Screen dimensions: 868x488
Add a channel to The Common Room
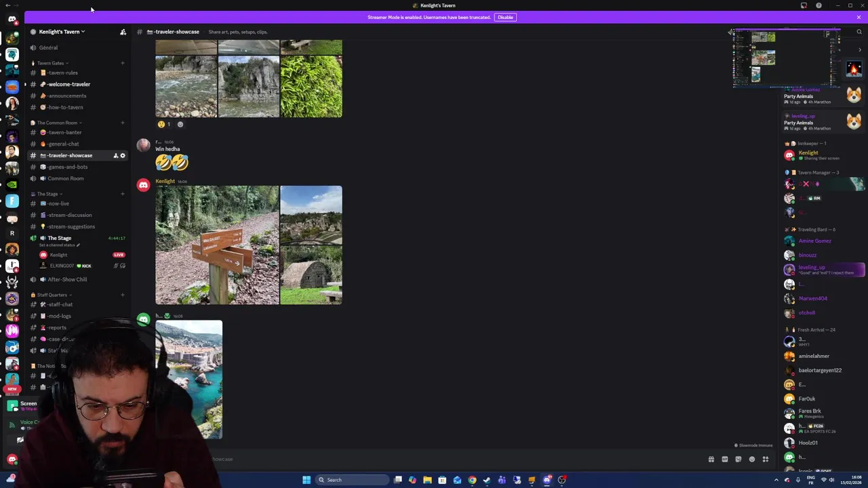pos(123,123)
